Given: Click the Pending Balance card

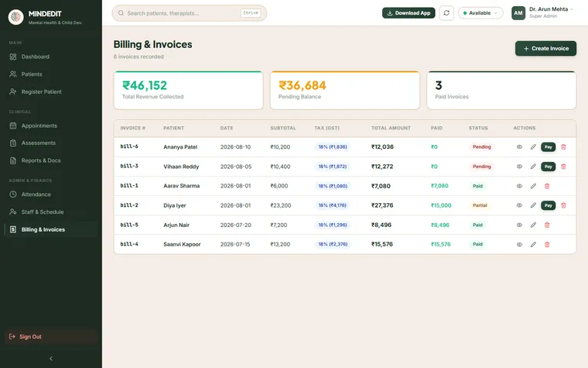Looking at the screenshot, I should pyautogui.click(x=345, y=90).
